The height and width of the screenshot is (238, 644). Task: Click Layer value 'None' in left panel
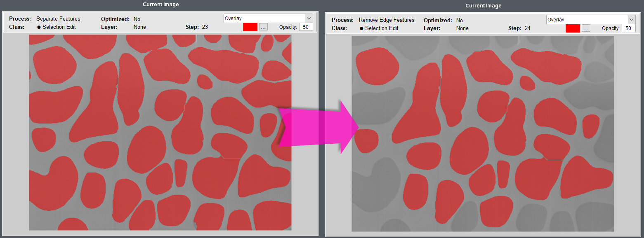point(140,27)
